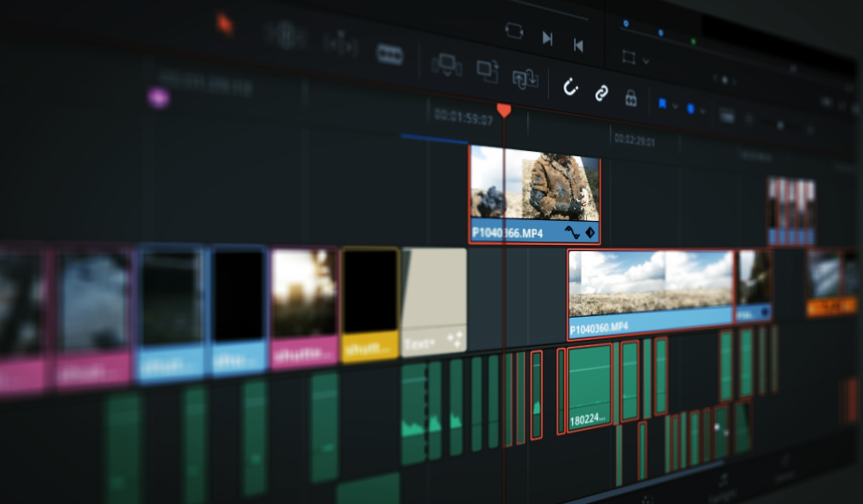Screen dimensions: 863x504
Task: Click keyframe diamond icon on P1040366.MP4 clip
Action: click(x=590, y=232)
